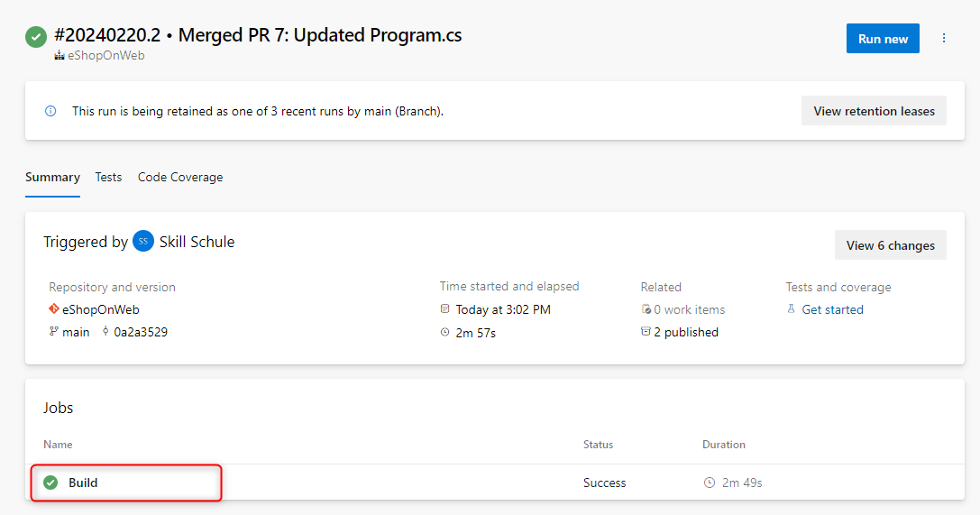Click the 0 work items link
The width and height of the screenshot is (980, 515).
[x=689, y=309]
